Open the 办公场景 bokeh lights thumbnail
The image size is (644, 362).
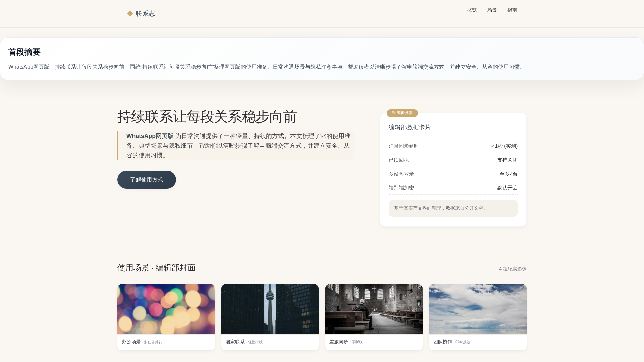[166, 309]
